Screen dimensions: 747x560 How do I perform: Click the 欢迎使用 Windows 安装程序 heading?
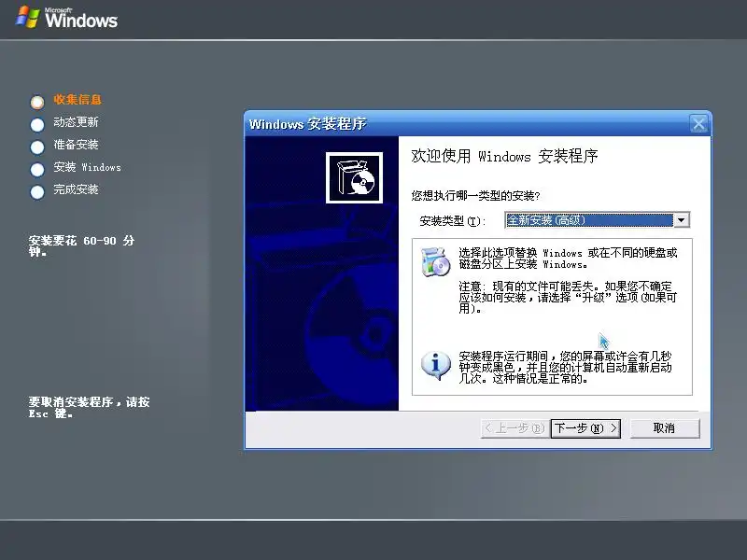504,156
